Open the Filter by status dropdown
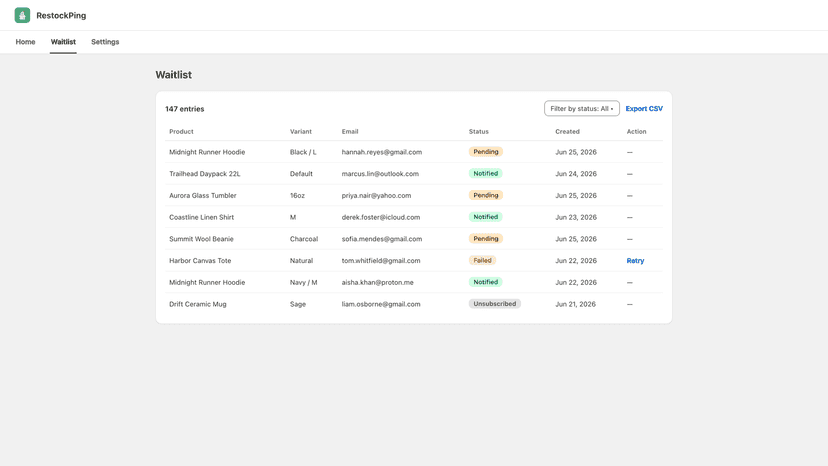 point(582,108)
